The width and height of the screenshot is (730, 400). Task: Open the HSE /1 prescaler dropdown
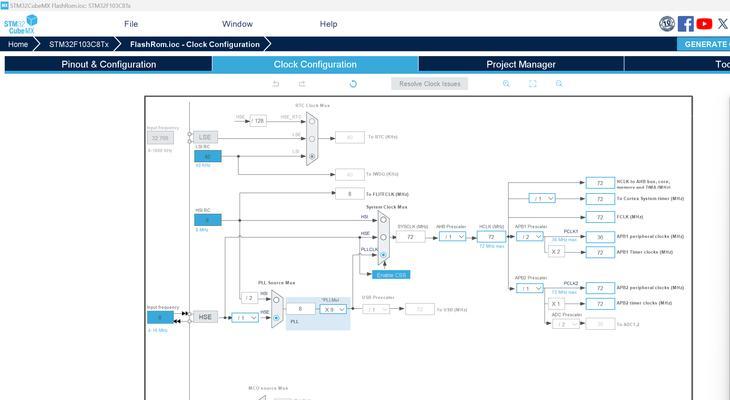point(245,318)
